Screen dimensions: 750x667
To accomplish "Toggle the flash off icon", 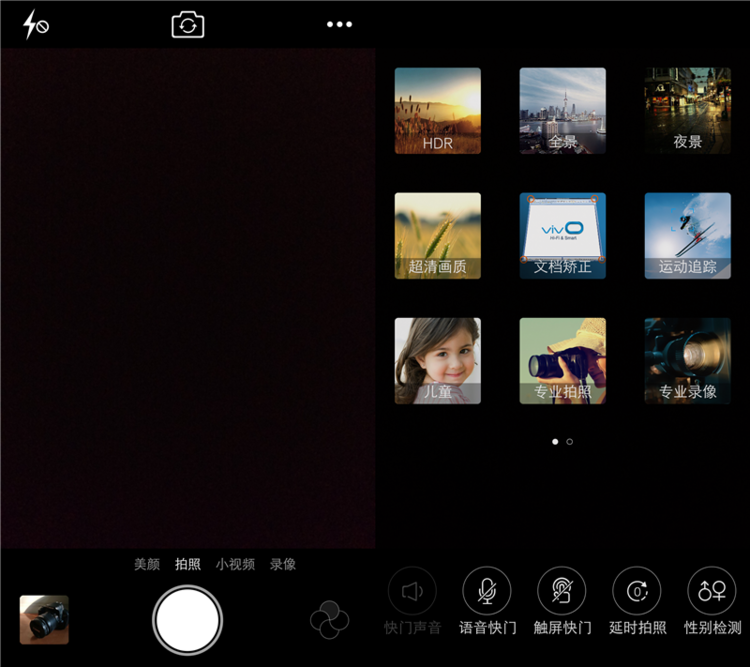I will tap(36, 25).
